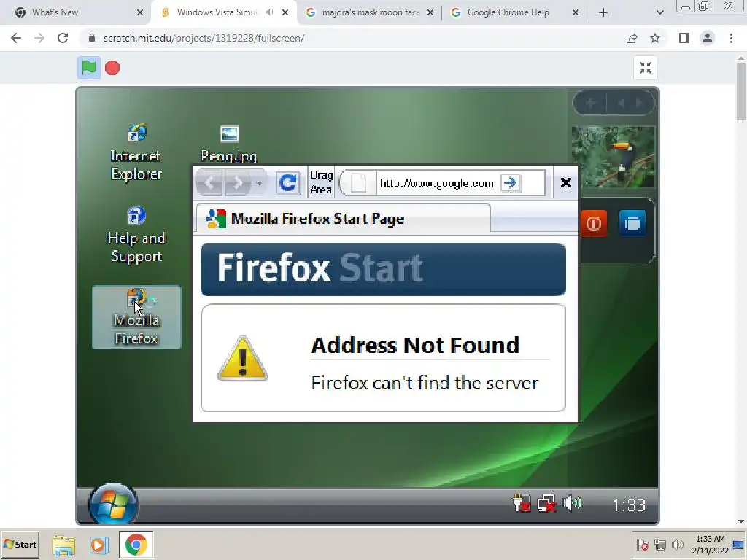Go to previous sidebar gadget page

pos(622,104)
